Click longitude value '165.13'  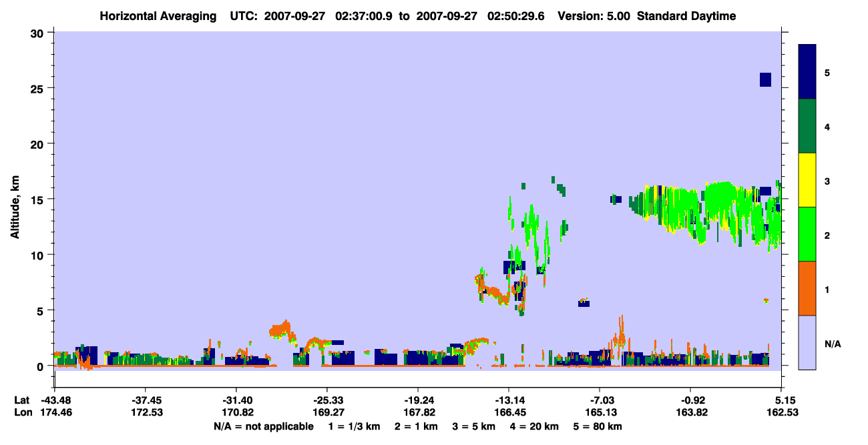coord(600,412)
